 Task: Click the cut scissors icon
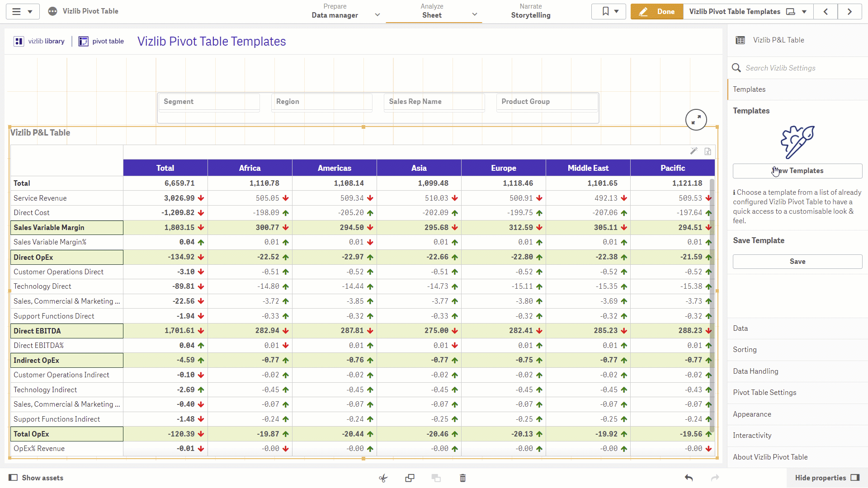[383, 478]
